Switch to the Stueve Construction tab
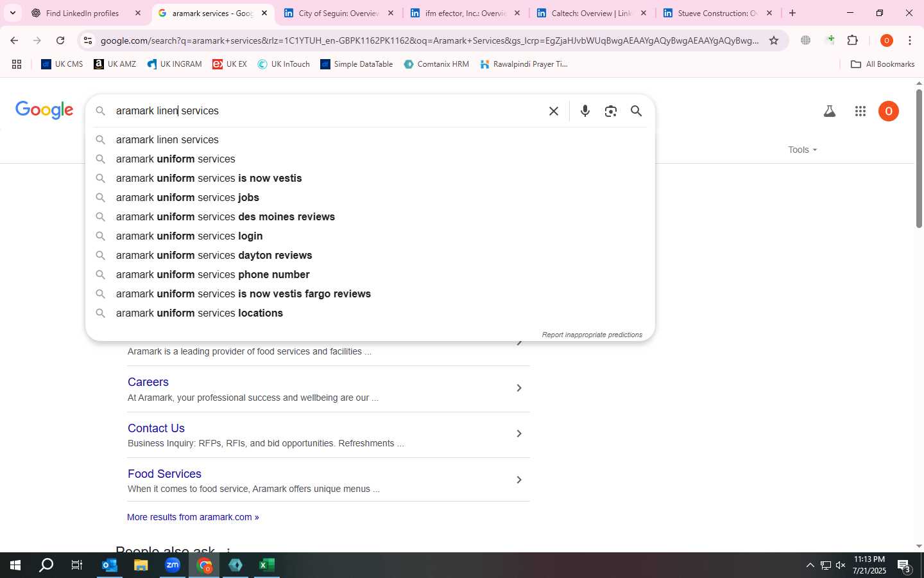Image resolution: width=924 pixels, height=578 pixels. pos(717,13)
